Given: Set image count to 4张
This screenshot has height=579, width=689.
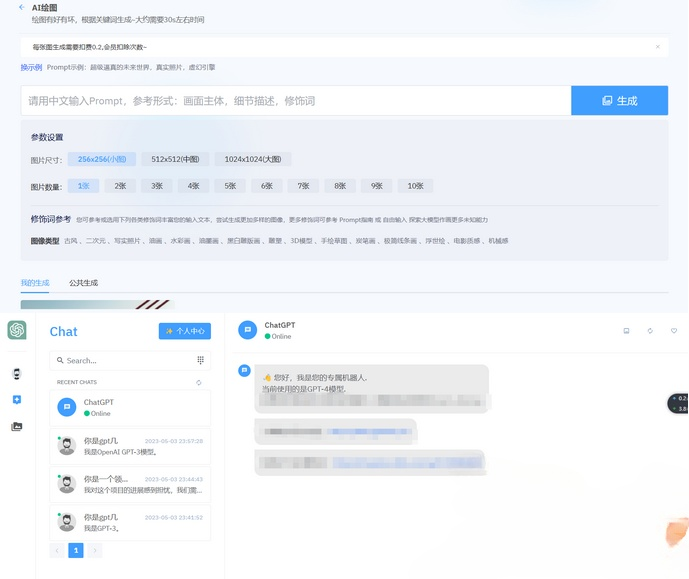Looking at the screenshot, I should click(193, 186).
